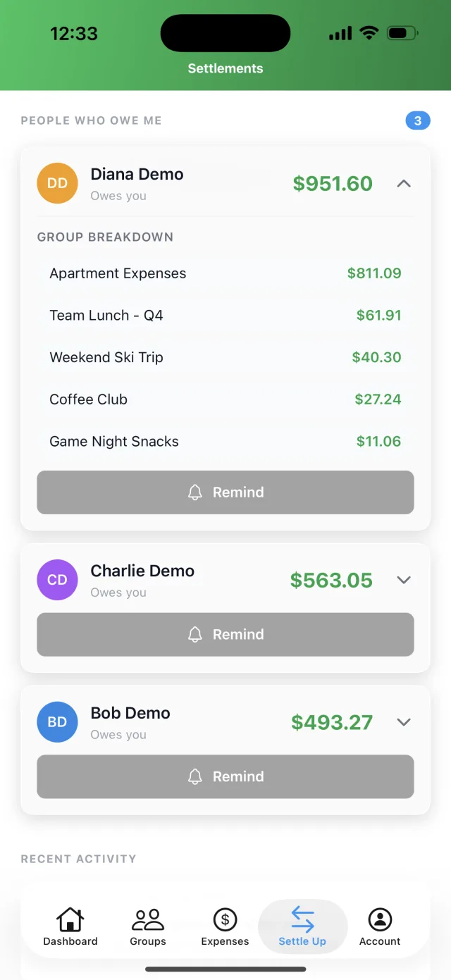Screen dimensions: 451x980
Task: Send a reminder to Diana Demo
Action: (225, 492)
